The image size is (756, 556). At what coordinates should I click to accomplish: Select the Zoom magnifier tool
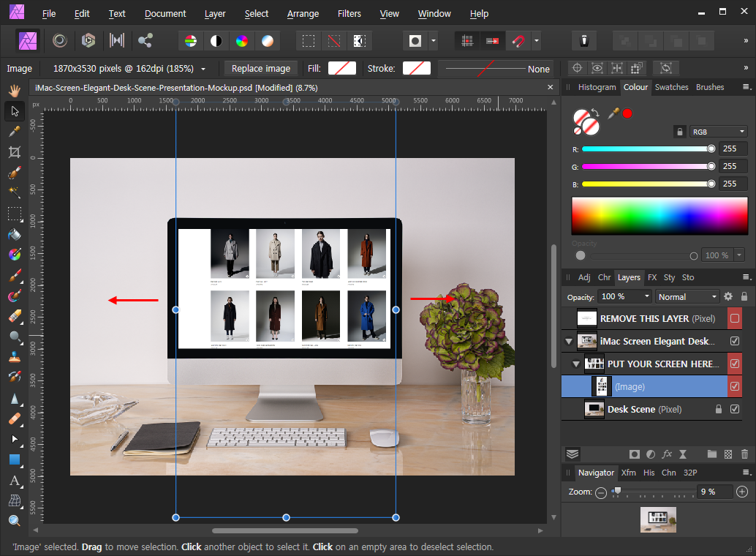tap(15, 521)
